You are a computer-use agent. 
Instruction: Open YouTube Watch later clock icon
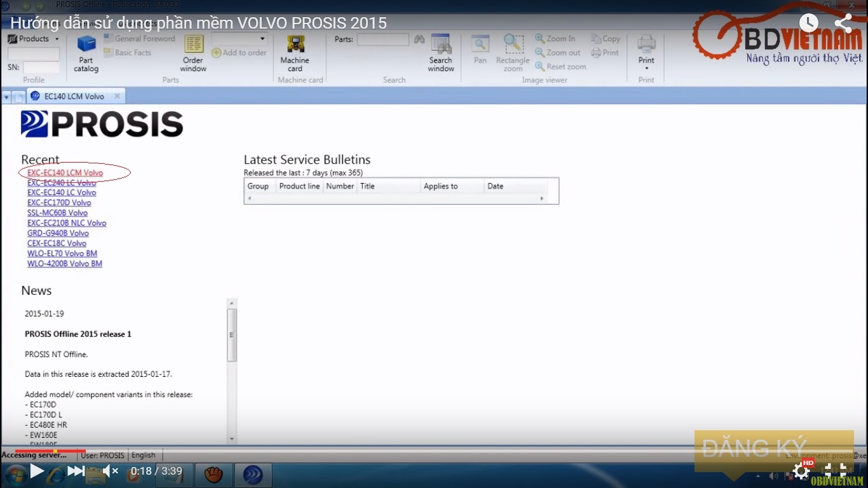[x=808, y=24]
